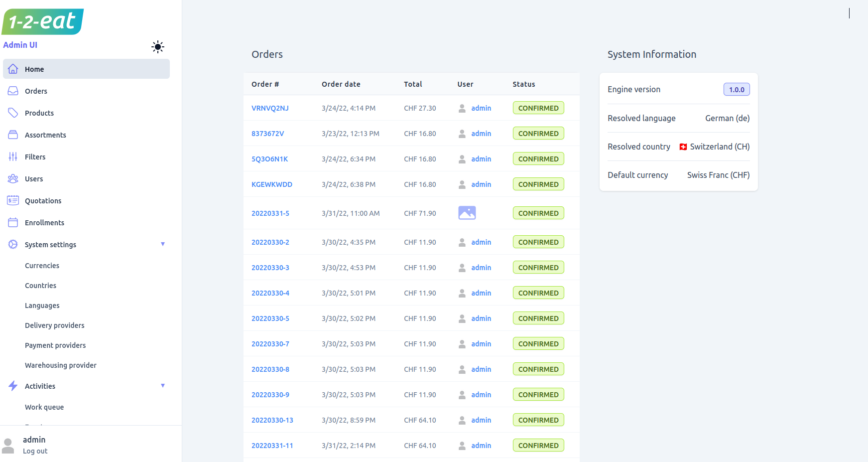Open order 20220330-3
This screenshot has width=868, height=462.
pos(270,268)
